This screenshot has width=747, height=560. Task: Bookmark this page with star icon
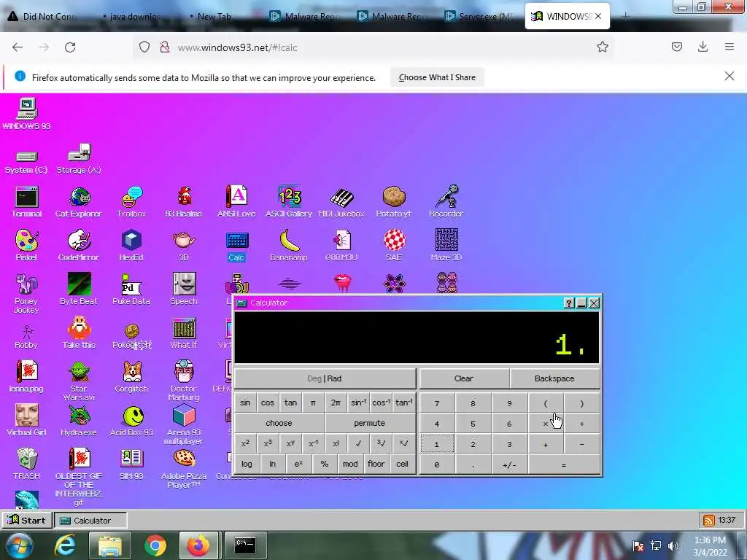click(x=602, y=47)
